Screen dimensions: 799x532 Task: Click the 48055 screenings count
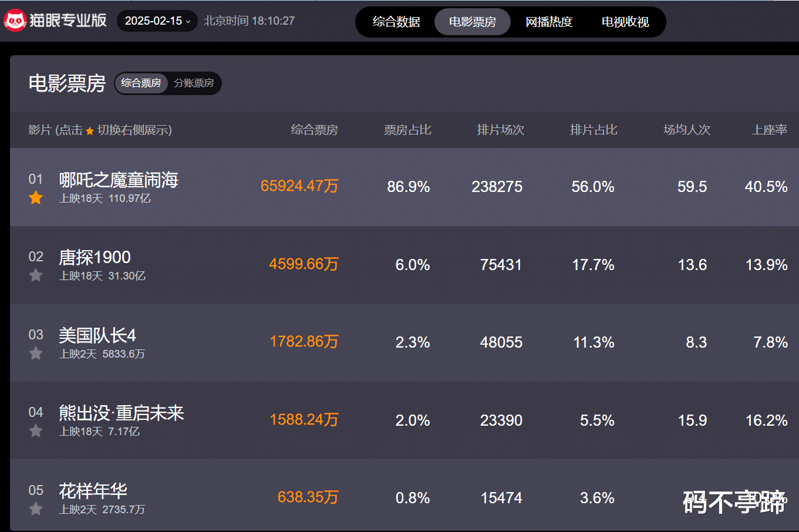coord(501,342)
